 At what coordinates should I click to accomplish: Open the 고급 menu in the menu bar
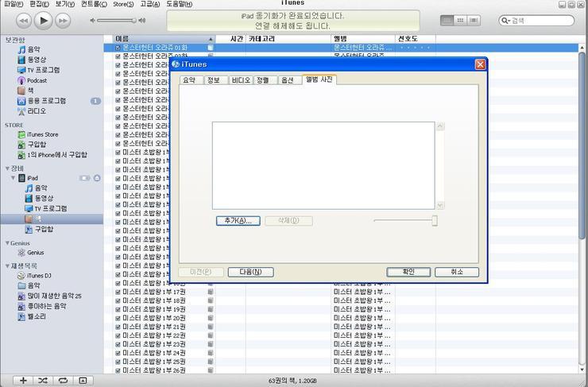coord(149,4)
